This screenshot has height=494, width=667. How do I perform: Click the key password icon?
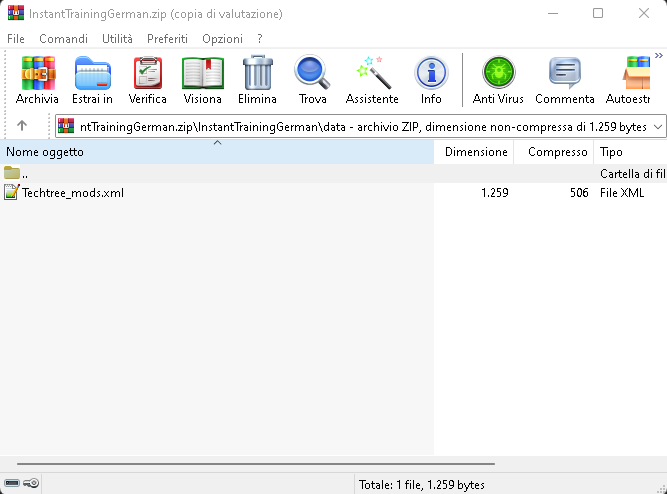pos(31,483)
